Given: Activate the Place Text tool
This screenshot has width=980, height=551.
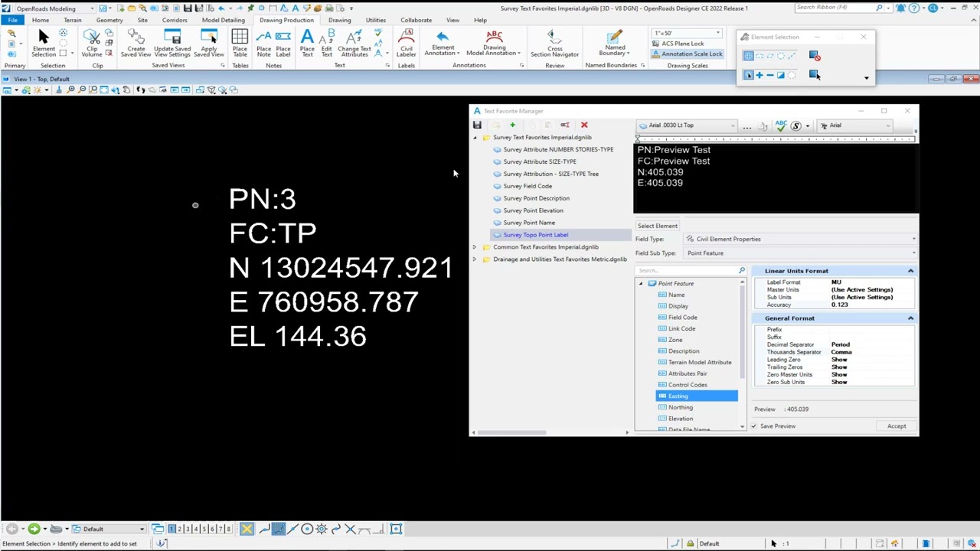Looking at the screenshot, I should pyautogui.click(x=307, y=43).
